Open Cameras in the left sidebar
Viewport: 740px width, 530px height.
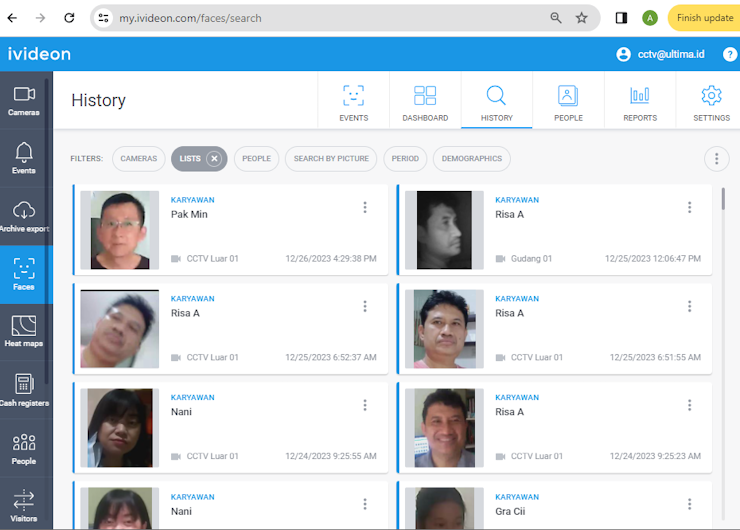pos(24,101)
